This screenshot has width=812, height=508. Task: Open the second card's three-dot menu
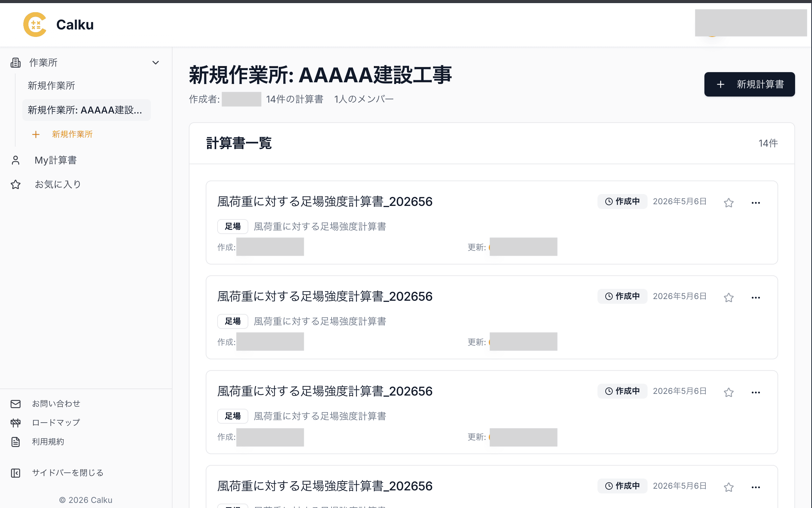point(756,297)
